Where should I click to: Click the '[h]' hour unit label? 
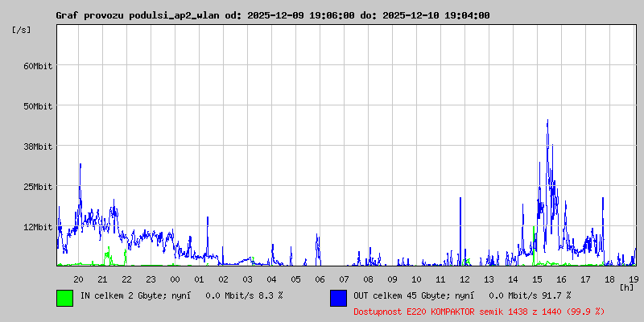point(626,287)
